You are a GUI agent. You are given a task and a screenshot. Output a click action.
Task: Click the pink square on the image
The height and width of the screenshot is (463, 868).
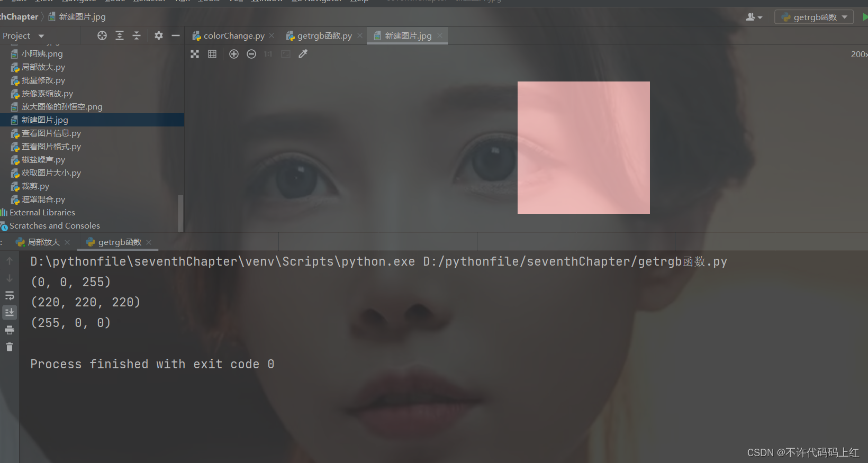coord(584,148)
